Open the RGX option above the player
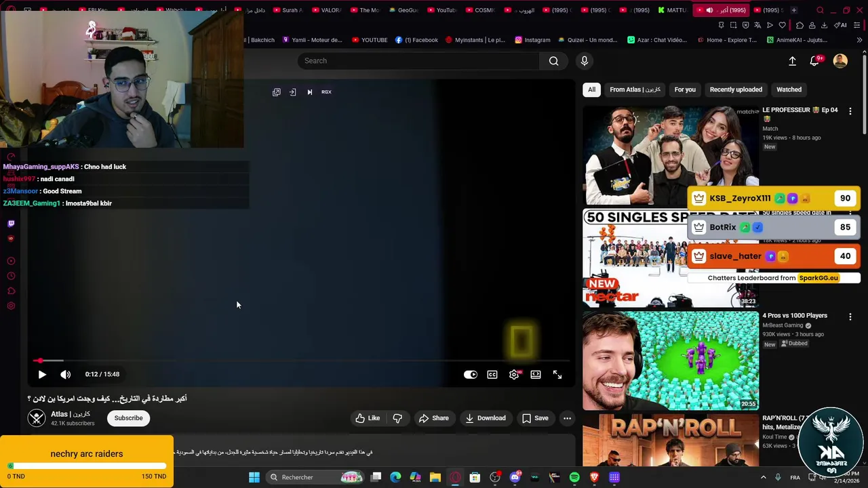The image size is (868, 488). tap(326, 92)
